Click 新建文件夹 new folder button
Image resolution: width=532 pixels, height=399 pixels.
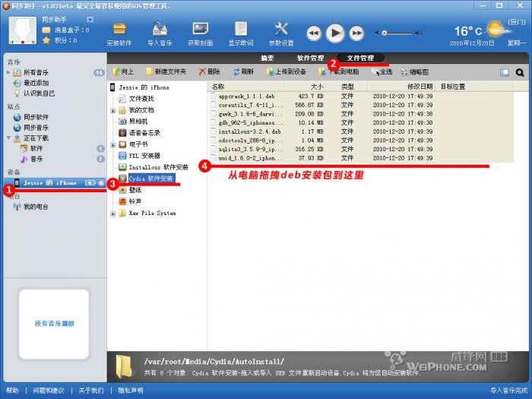(166, 71)
